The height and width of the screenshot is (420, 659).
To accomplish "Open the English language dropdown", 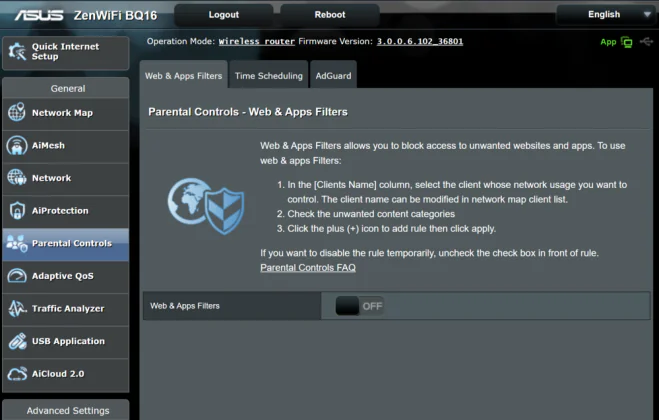I will tap(605, 15).
